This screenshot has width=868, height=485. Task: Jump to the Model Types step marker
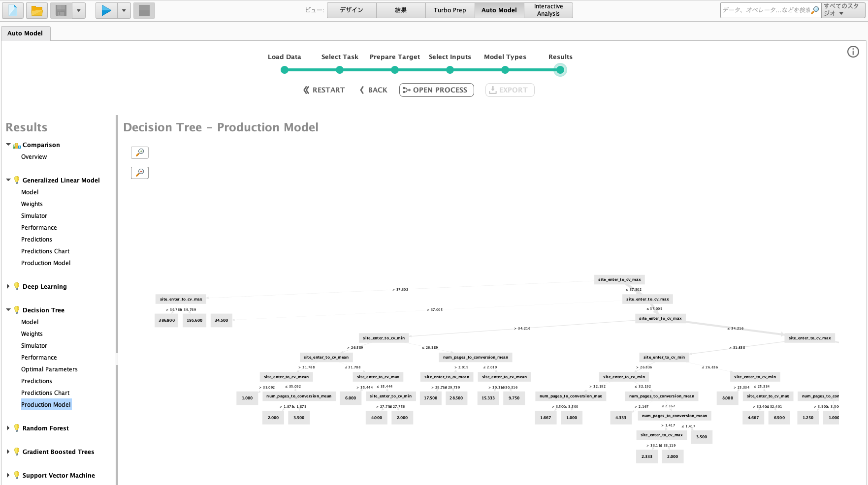[505, 70]
